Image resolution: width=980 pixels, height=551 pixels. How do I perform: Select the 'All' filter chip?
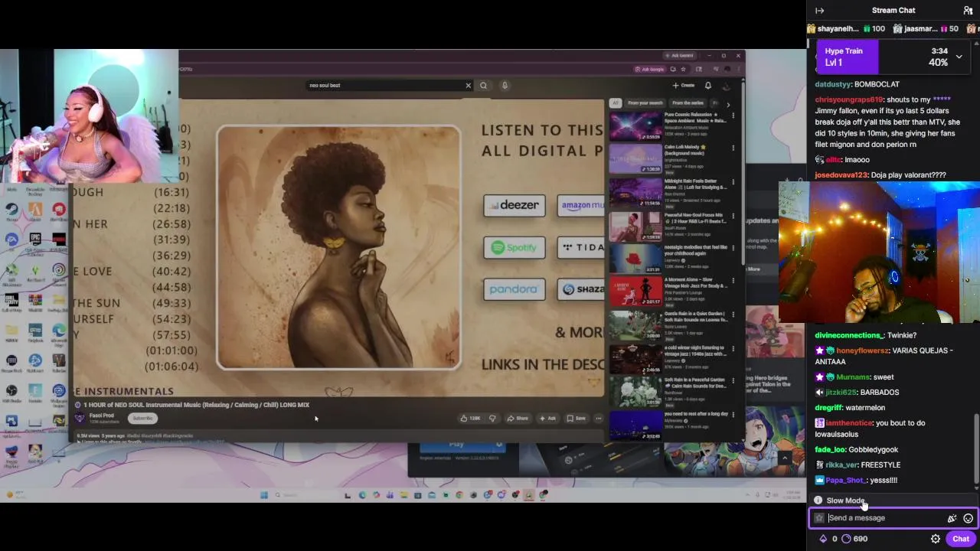(615, 103)
